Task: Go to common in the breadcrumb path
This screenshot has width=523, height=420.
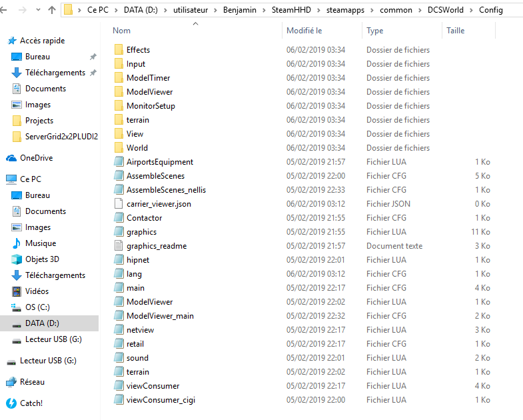Action: click(396, 10)
